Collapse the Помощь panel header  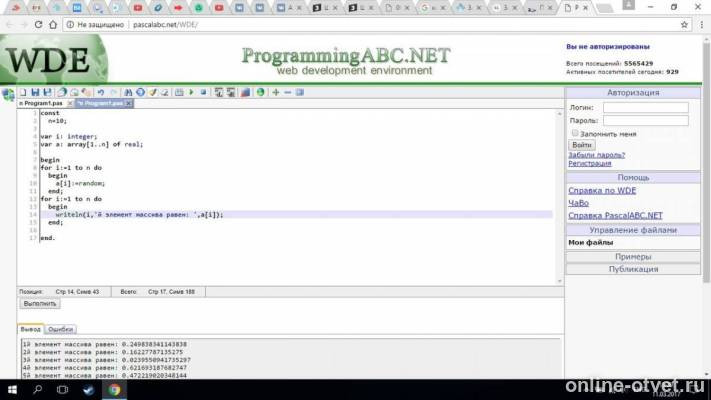pyautogui.click(x=633, y=177)
